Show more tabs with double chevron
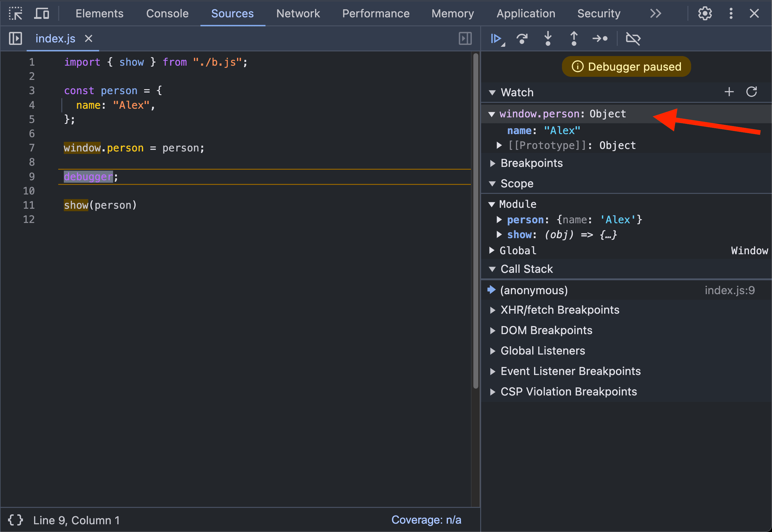The height and width of the screenshot is (532, 772). 655,14
